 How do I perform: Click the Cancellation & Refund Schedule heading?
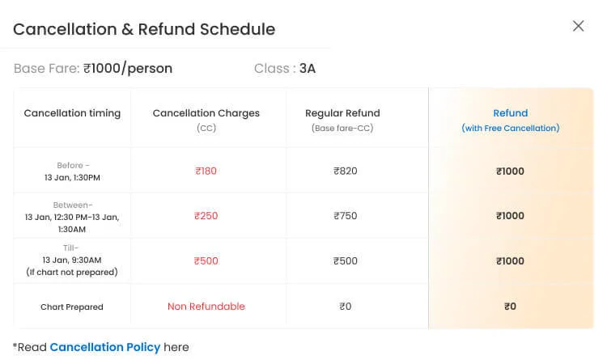point(144,29)
